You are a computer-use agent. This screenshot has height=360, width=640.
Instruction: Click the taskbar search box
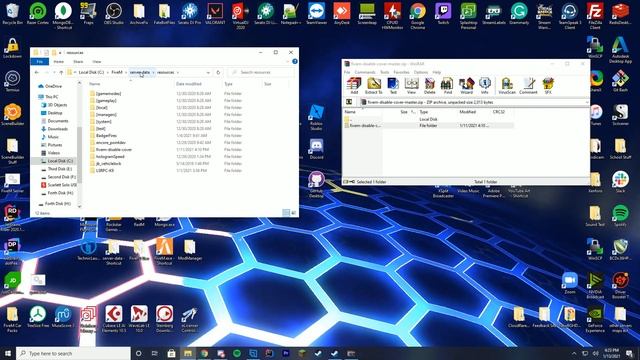[x=73, y=353]
